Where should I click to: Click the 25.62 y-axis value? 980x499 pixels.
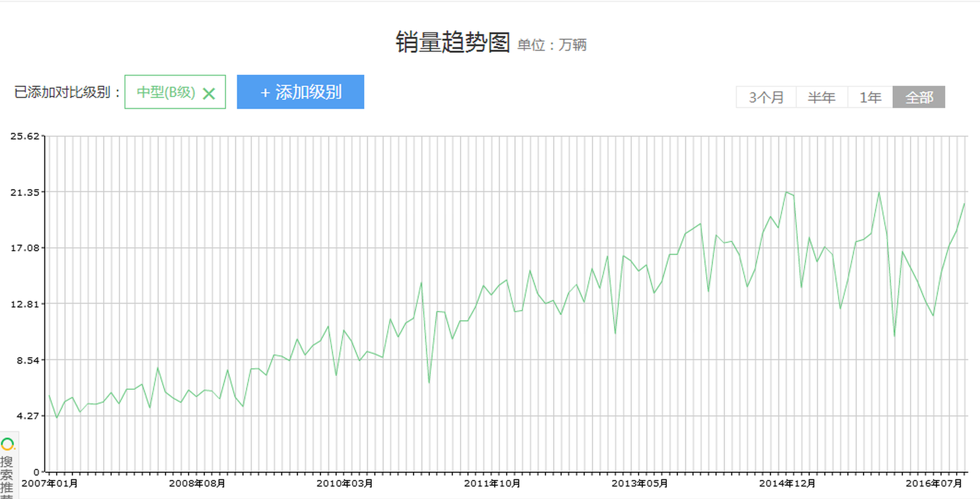[x=25, y=136]
